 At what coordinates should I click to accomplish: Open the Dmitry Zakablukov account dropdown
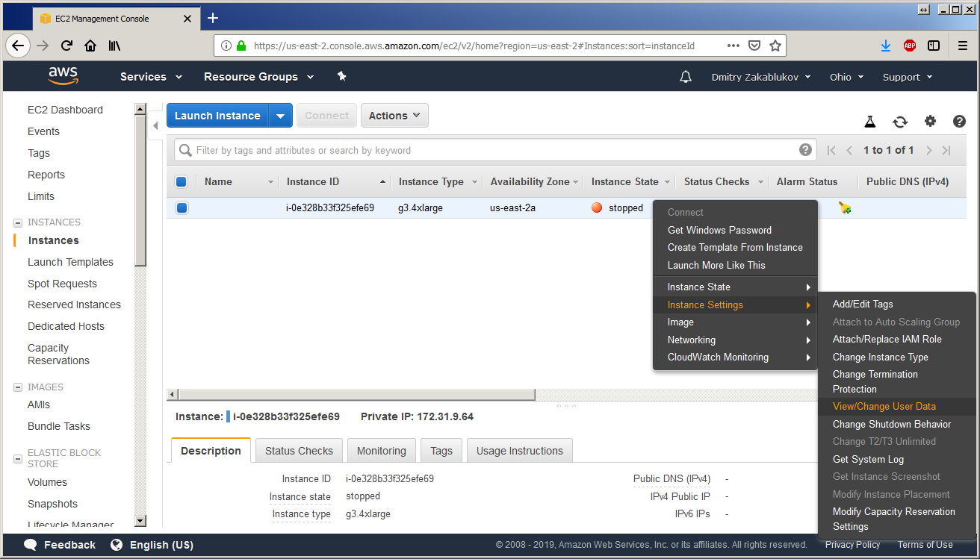tap(761, 77)
